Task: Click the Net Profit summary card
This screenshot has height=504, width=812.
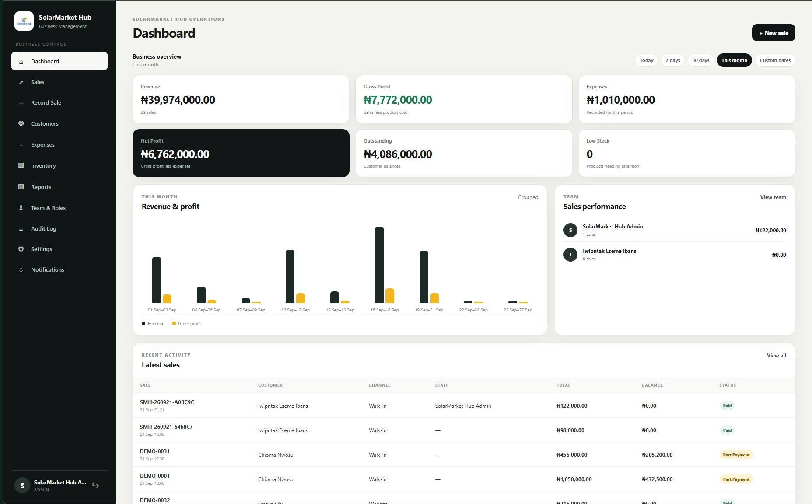Action: pos(241,153)
